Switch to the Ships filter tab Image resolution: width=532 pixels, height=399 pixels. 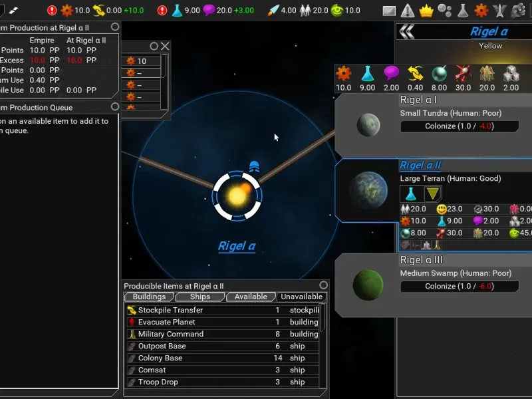click(x=200, y=297)
